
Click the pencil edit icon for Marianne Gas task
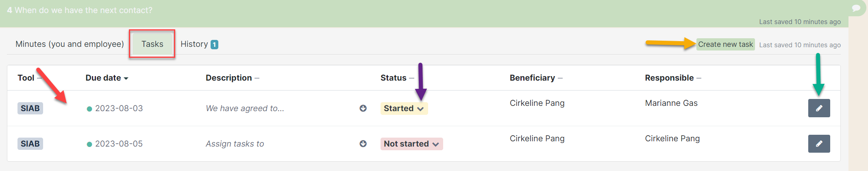pyautogui.click(x=819, y=108)
